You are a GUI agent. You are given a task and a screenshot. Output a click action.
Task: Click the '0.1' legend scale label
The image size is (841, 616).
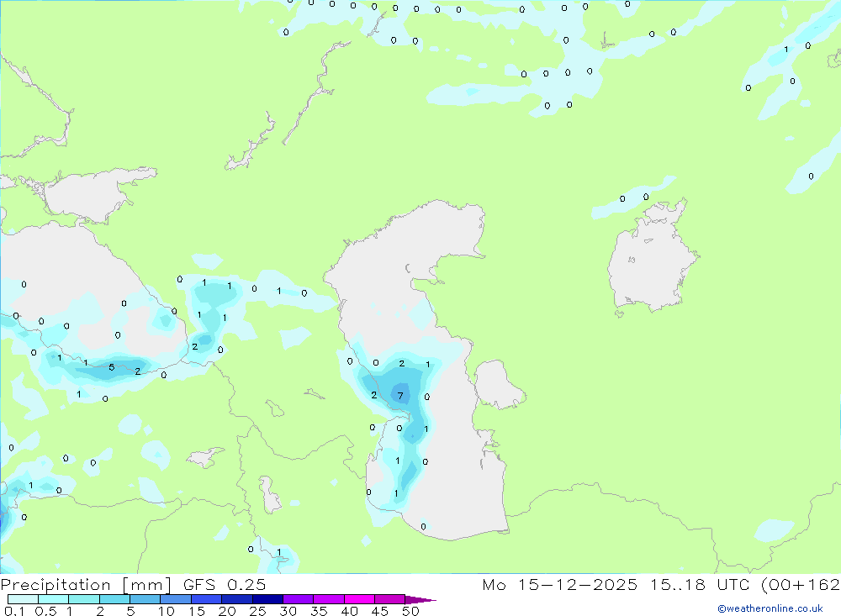pyautogui.click(x=14, y=611)
